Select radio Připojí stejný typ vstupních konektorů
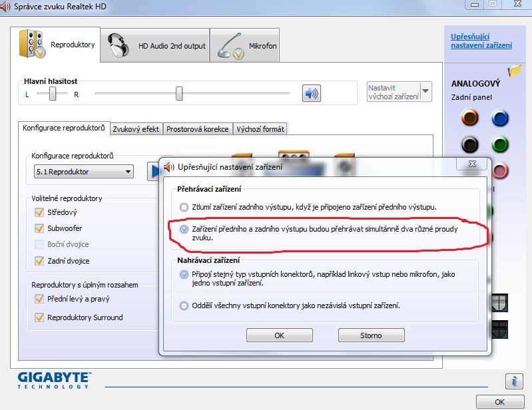Image resolution: width=532 pixels, height=410 pixels. point(184,274)
